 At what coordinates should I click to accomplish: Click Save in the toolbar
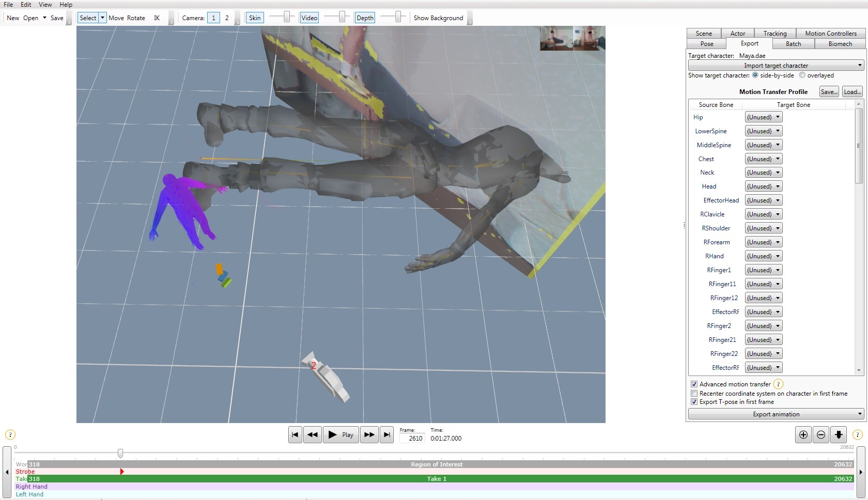coord(57,18)
